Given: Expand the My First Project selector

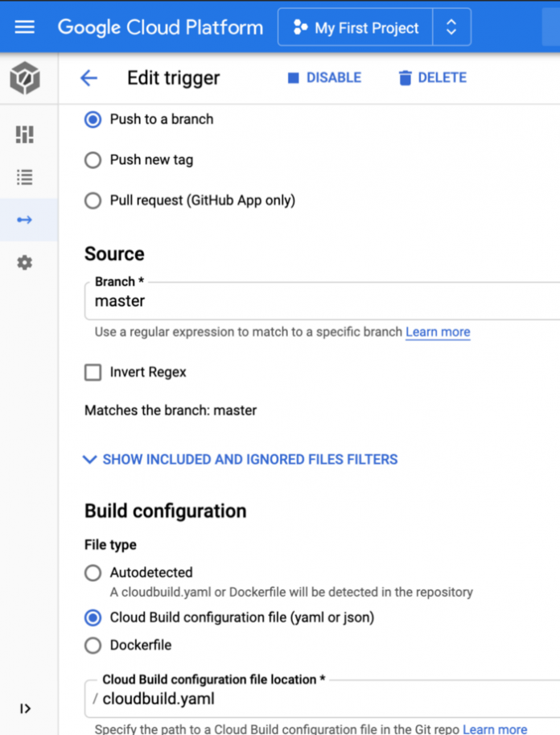Looking at the screenshot, I should (451, 27).
